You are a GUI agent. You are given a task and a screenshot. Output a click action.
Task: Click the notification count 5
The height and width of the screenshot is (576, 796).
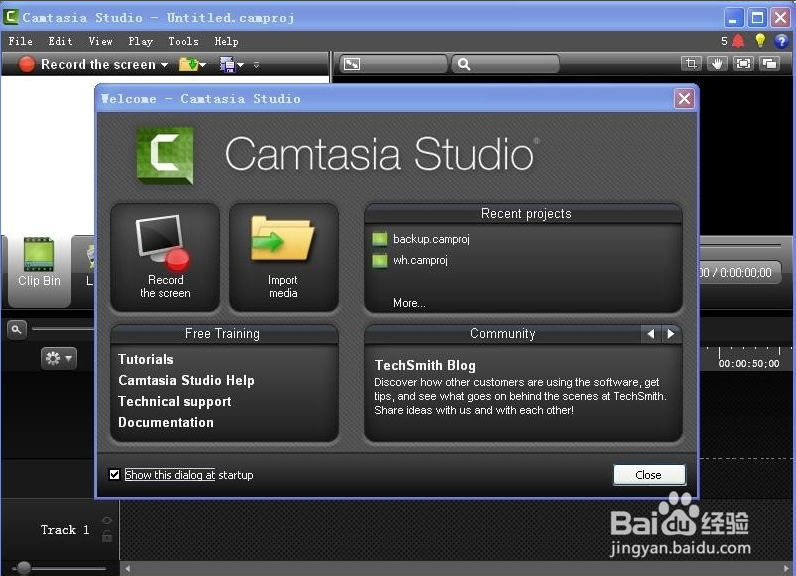(x=724, y=41)
